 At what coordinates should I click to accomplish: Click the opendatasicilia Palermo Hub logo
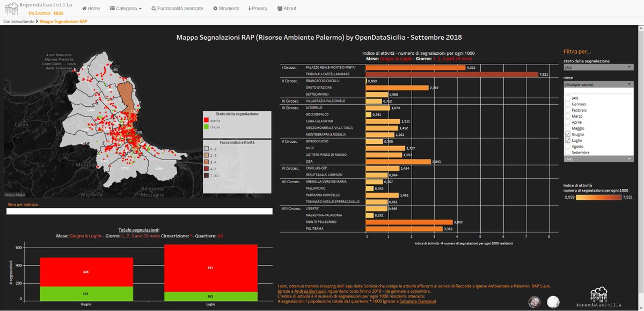(x=38, y=8)
